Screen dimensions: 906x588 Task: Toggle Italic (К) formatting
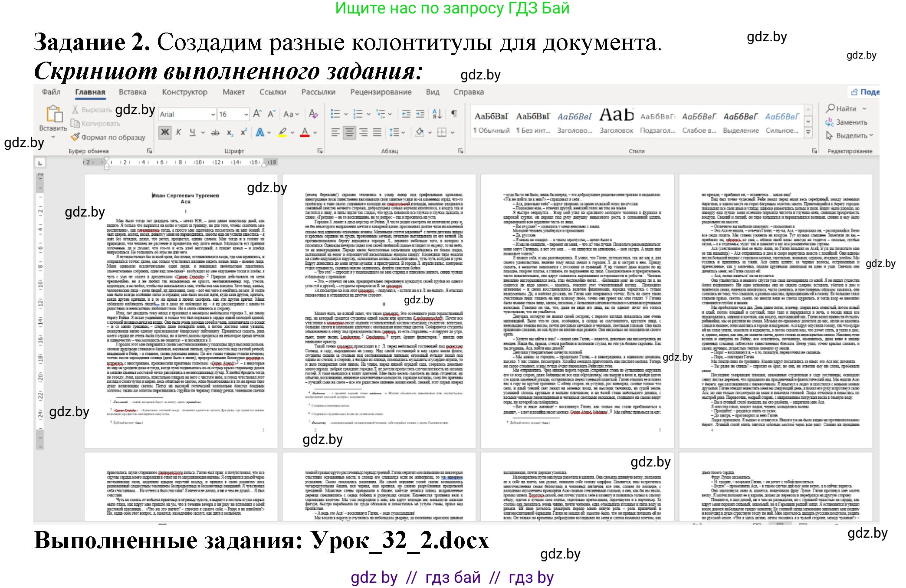[178, 132]
